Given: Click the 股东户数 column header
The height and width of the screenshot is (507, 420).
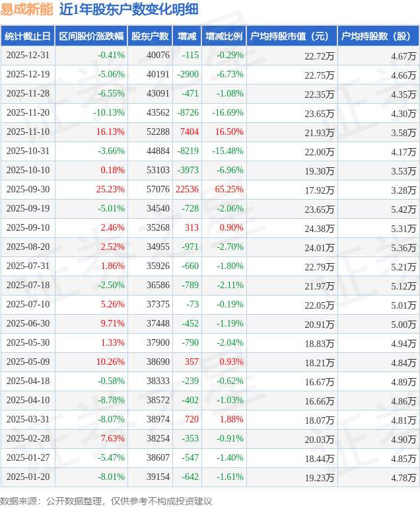Looking at the screenshot, I should click(150, 36).
